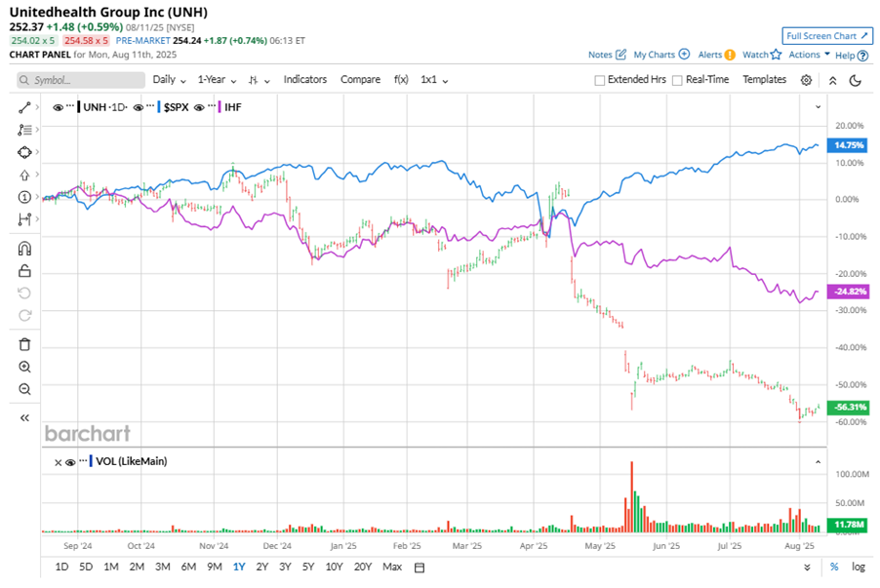The image size is (880, 588).
Task: Open the Indicators menu
Action: point(304,80)
